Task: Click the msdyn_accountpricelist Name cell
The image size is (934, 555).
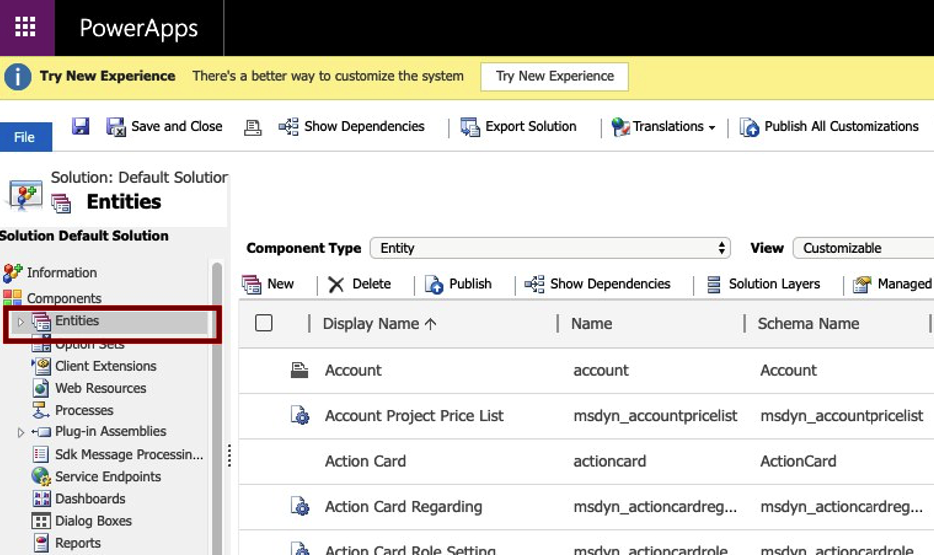Action: coord(655,416)
